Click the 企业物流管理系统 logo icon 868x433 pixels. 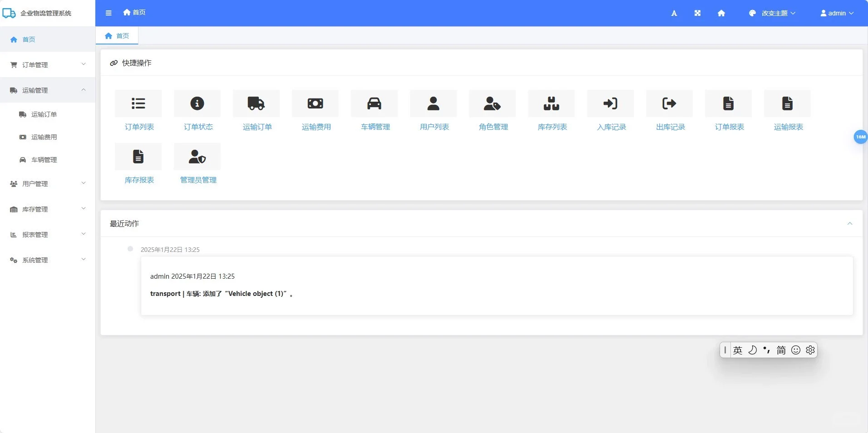(x=9, y=13)
